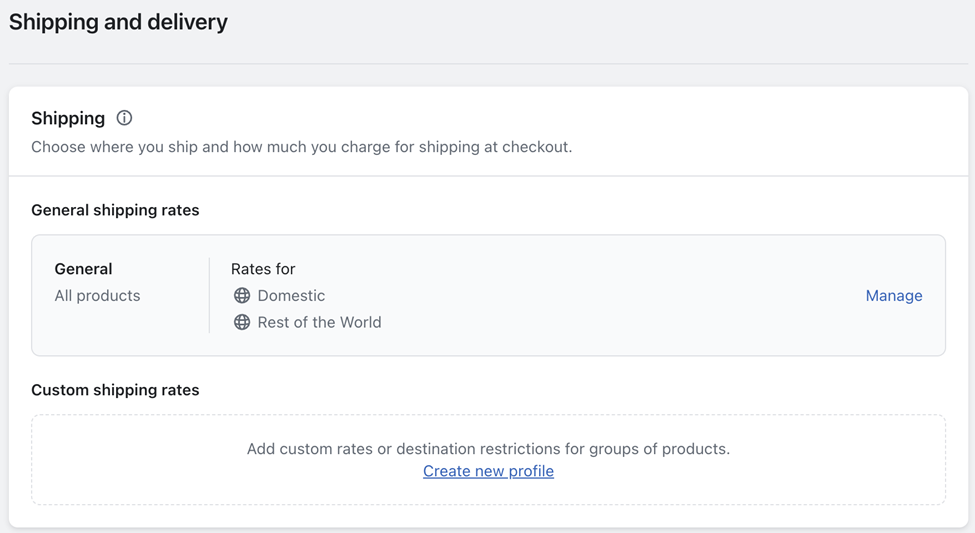
Task: Click the Create new profile link
Action: tap(488, 471)
